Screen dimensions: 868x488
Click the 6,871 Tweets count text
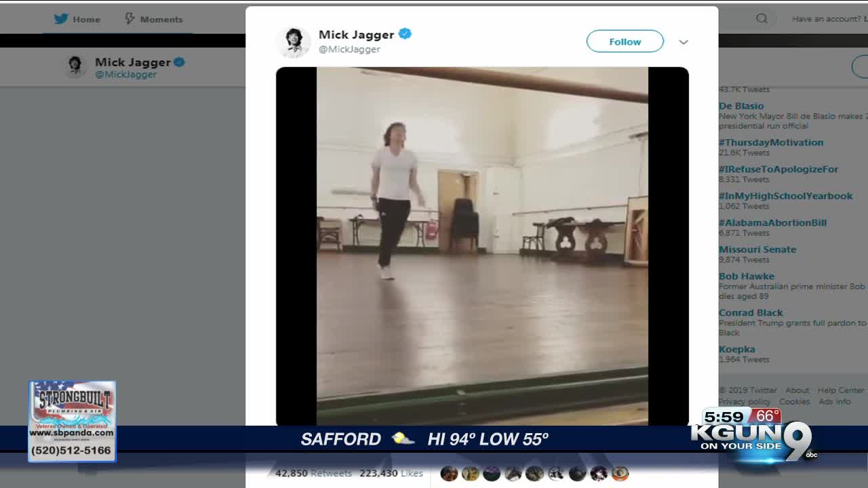744,232
